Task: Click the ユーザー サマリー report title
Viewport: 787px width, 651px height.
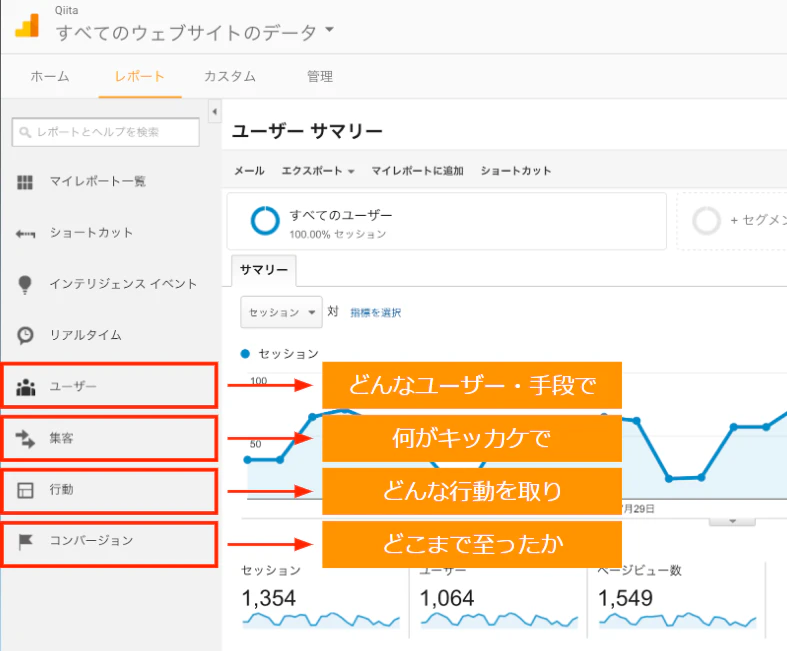Action: click(x=307, y=132)
